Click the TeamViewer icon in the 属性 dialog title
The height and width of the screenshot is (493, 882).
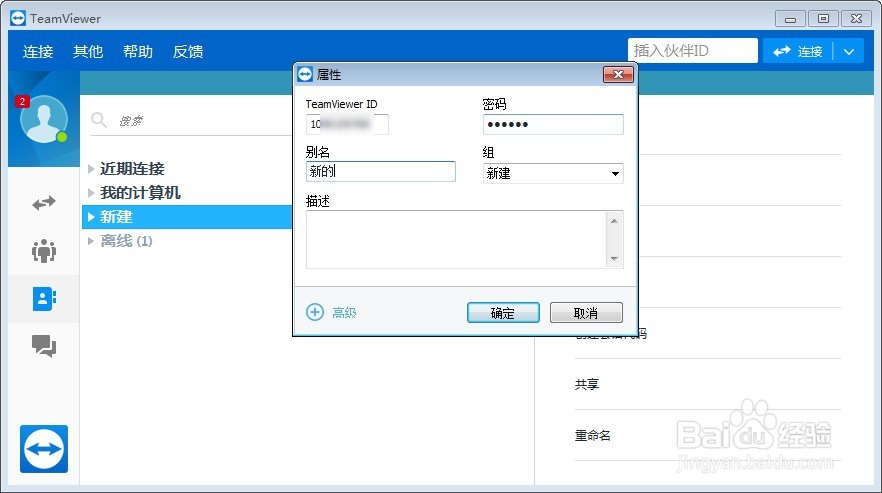click(305, 74)
